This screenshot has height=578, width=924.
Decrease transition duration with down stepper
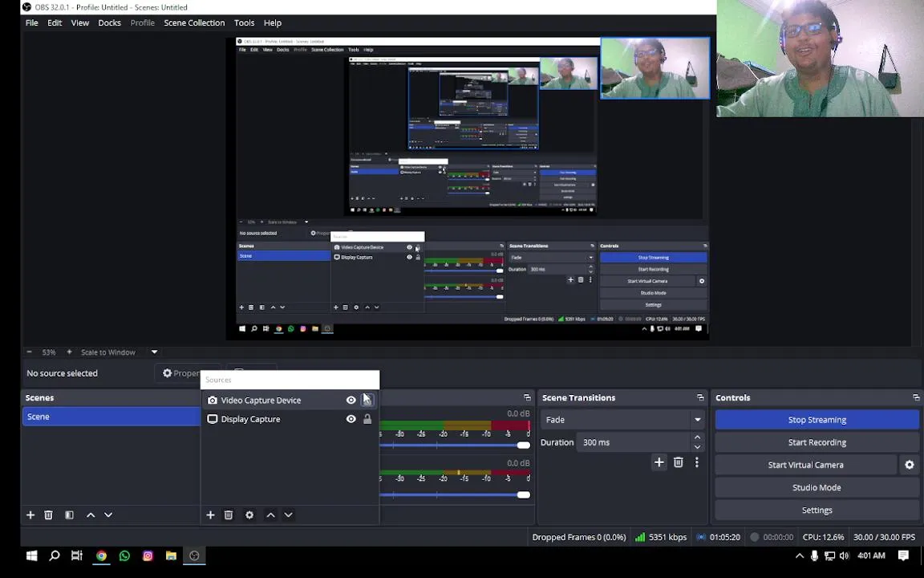coord(697,447)
